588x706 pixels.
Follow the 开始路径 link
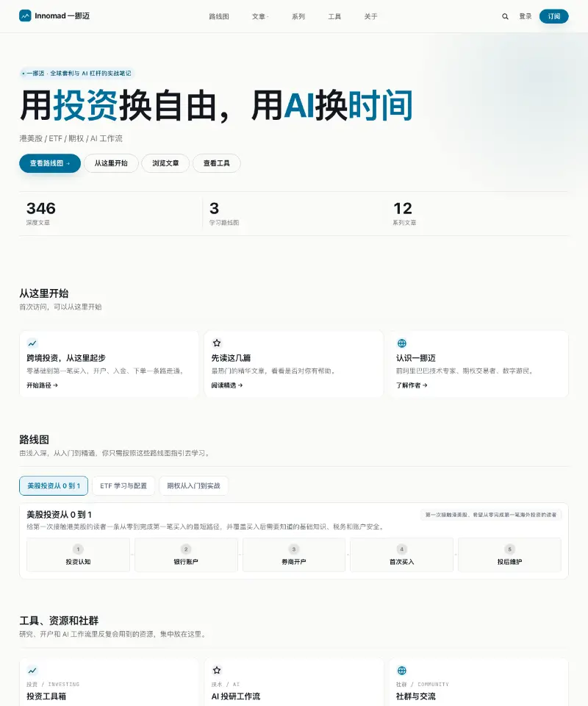pyautogui.click(x=43, y=385)
